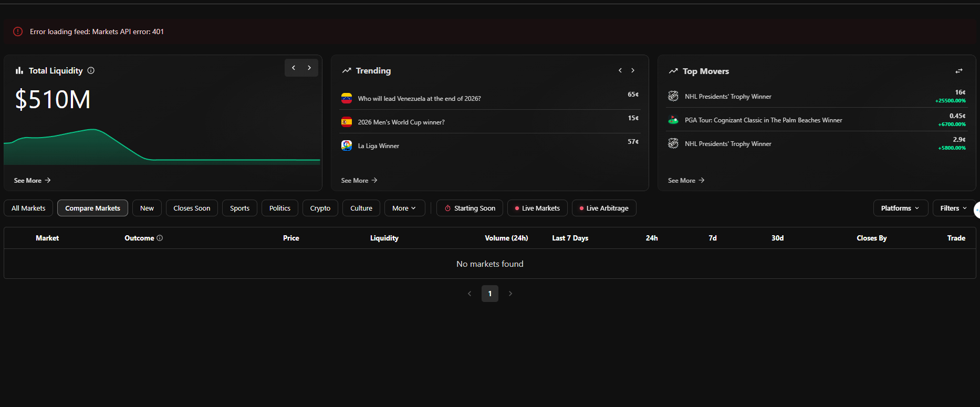Image resolution: width=980 pixels, height=407 pixels.
Task: Go to next Total Liquidity chart
Action: [309, 68]
